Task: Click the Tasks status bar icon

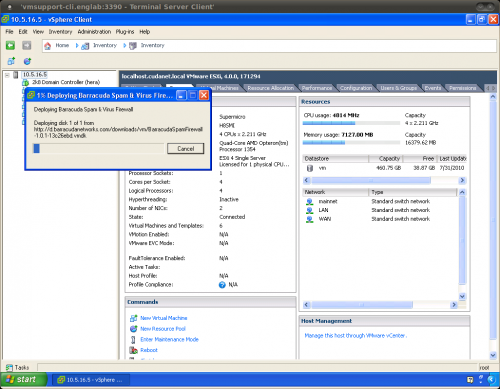Action: tap(9, 368)
